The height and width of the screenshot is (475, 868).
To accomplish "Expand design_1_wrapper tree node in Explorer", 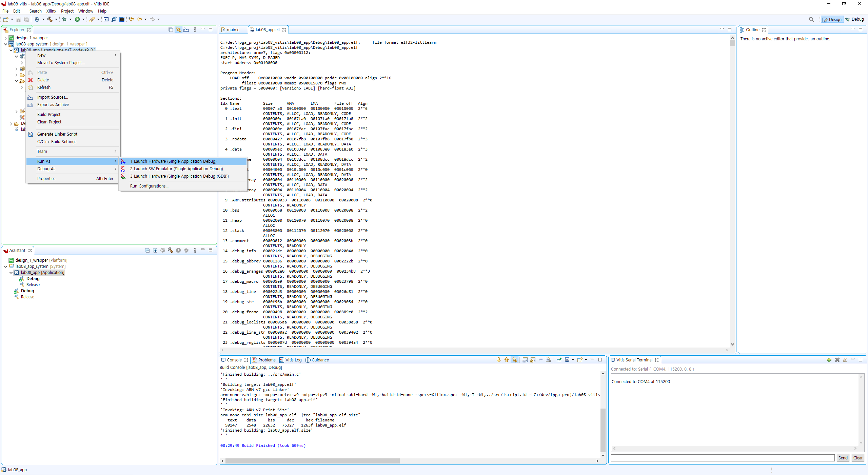I will click(5, 38).
